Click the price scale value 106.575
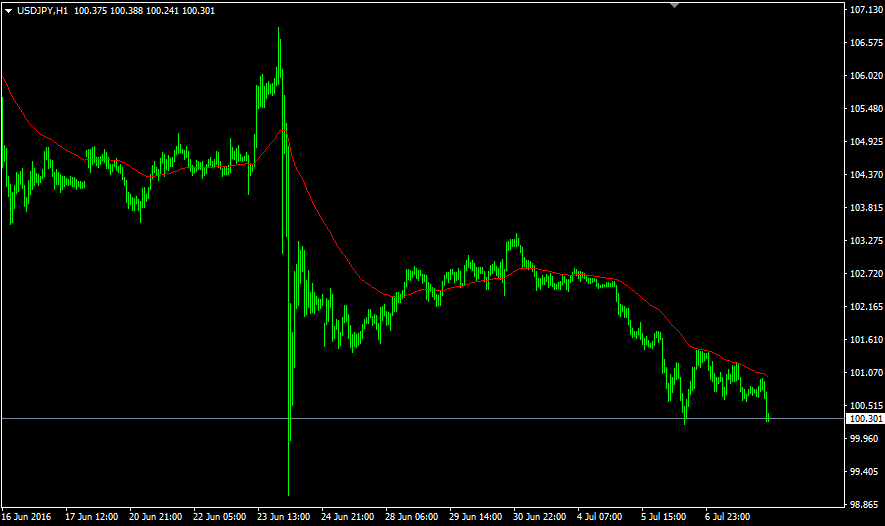The height and width of the screenshot is (526, 885). point(866,43)
